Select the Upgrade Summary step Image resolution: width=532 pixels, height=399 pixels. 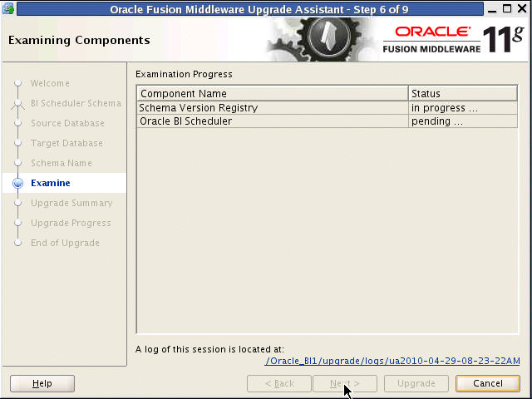point(71,203)
